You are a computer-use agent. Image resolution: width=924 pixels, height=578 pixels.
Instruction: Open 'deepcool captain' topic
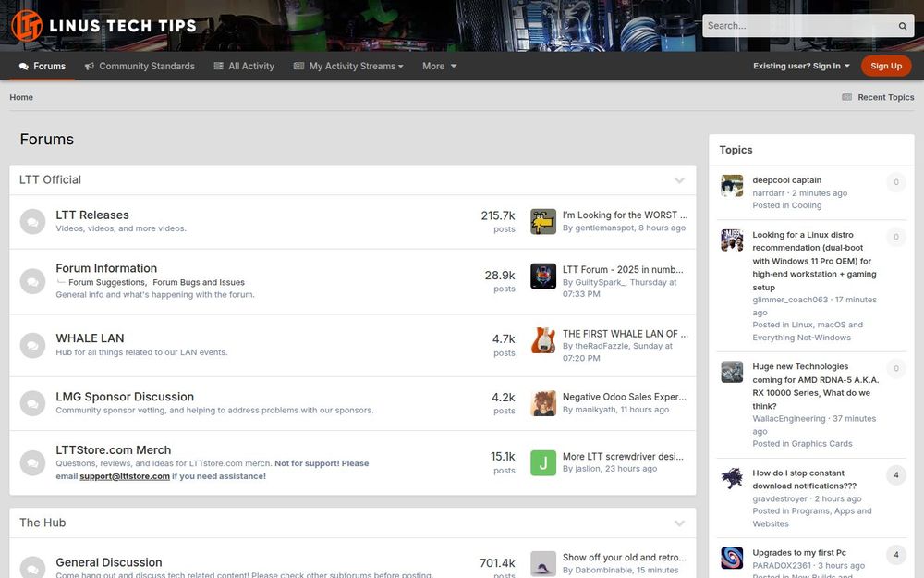point(786,180)
